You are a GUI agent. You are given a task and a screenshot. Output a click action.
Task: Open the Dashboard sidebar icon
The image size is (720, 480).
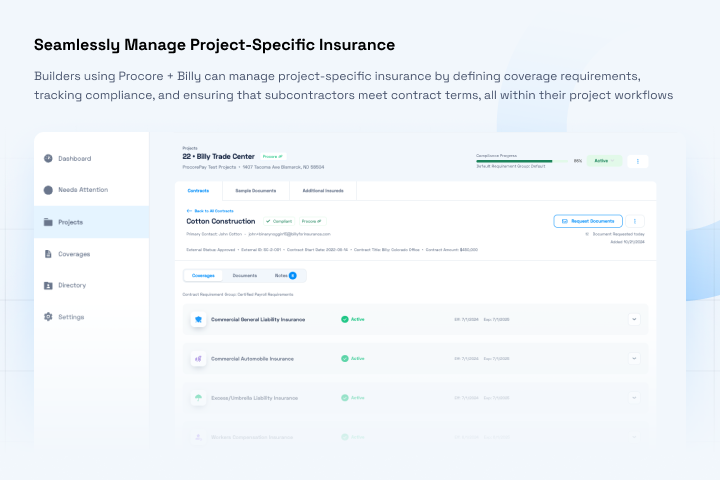click(48, 158)
